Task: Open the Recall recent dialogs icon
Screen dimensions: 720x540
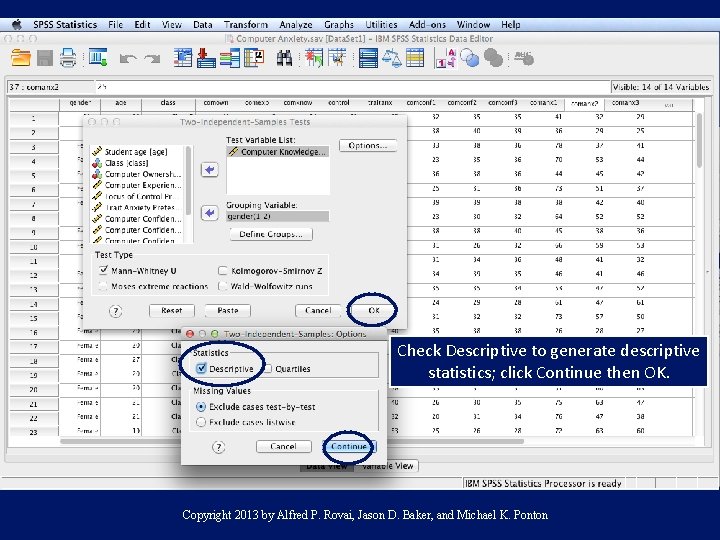Action: pos(98,57)
